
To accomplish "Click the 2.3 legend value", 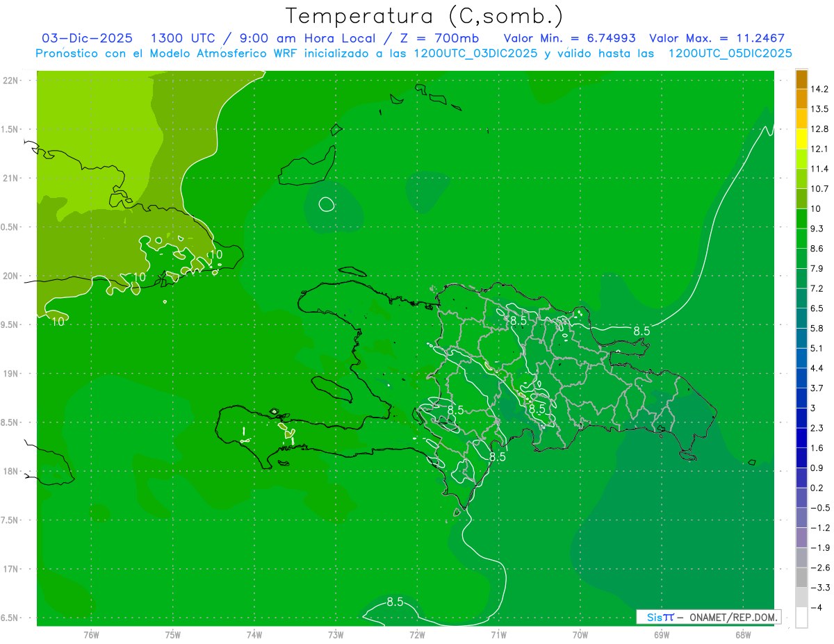I will 817,428.
